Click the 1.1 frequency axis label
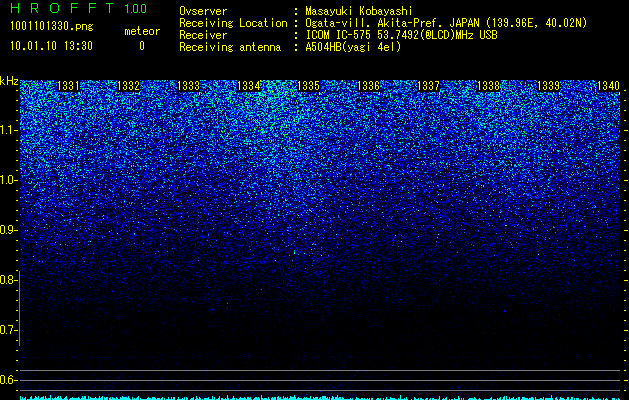 coord(8,130)
